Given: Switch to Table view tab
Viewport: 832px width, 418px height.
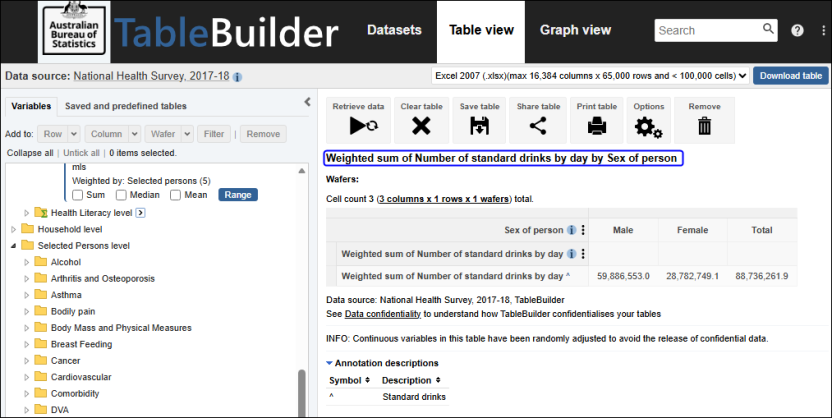Looking at the screenshot, I should point(481,31).
